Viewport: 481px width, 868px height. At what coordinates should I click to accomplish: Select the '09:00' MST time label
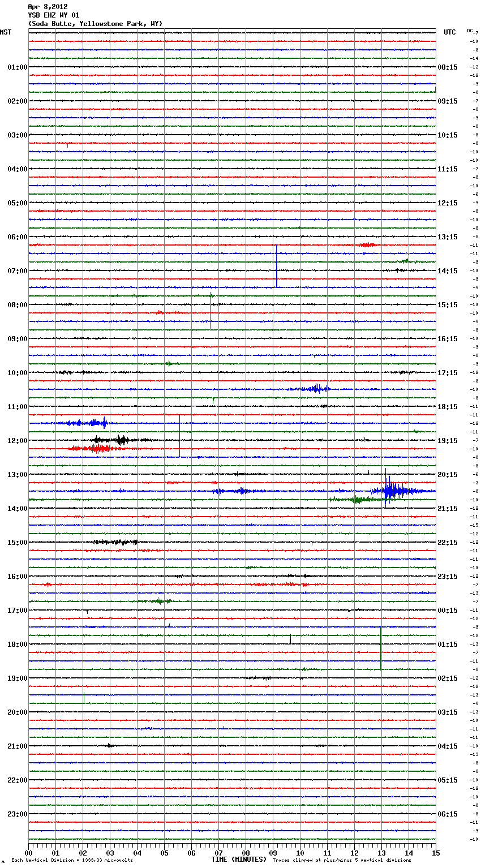click(17, 339)
